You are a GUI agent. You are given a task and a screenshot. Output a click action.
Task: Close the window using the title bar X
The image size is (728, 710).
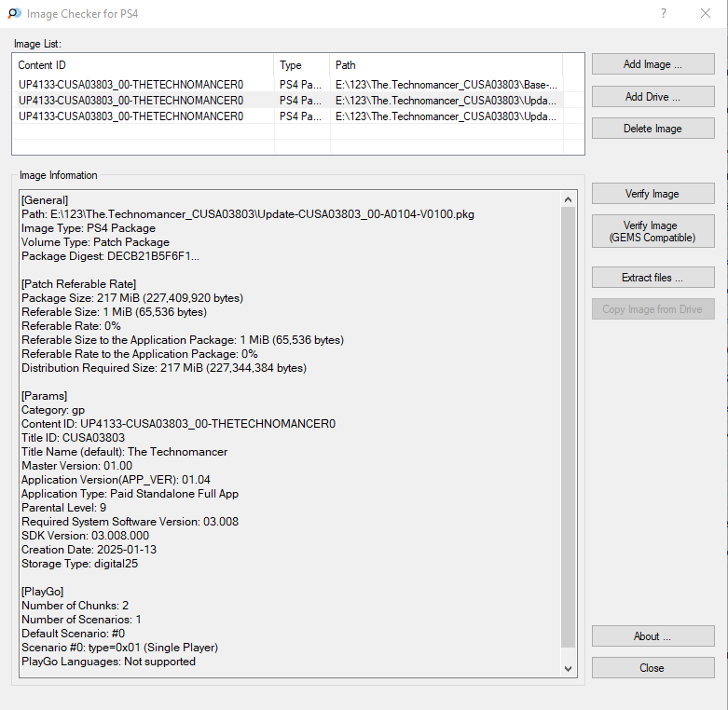[706, 14]
